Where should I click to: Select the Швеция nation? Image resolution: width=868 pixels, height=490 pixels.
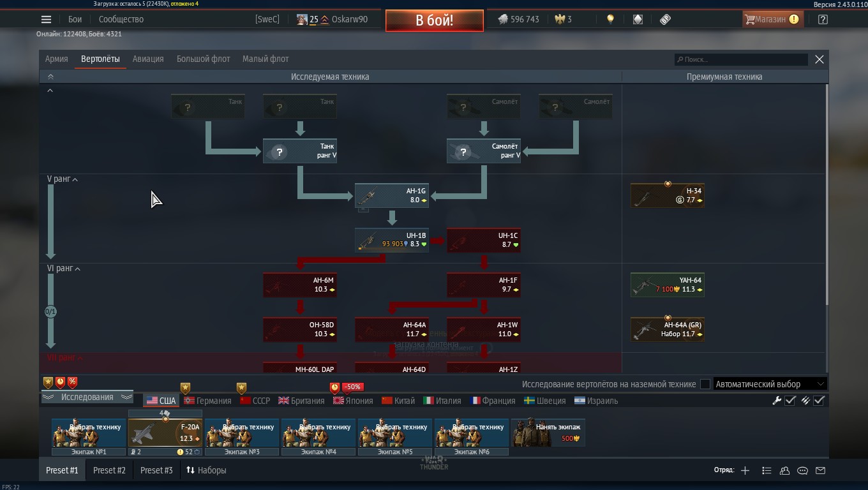click(544, 401)
